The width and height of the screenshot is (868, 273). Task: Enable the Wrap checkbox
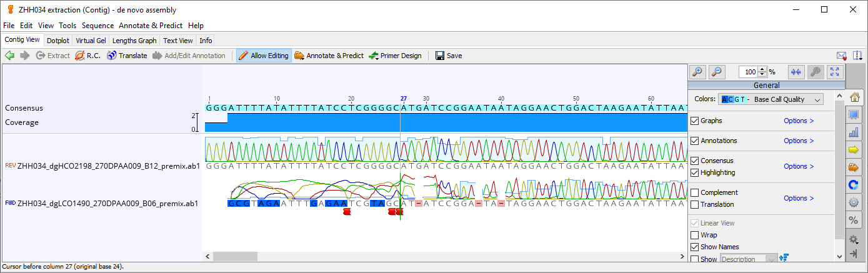coord(694,235)
